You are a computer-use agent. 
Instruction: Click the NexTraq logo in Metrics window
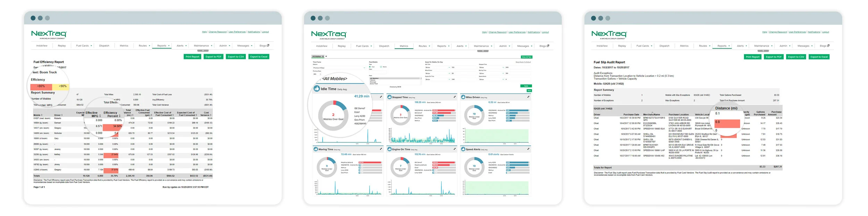[329, 35]
